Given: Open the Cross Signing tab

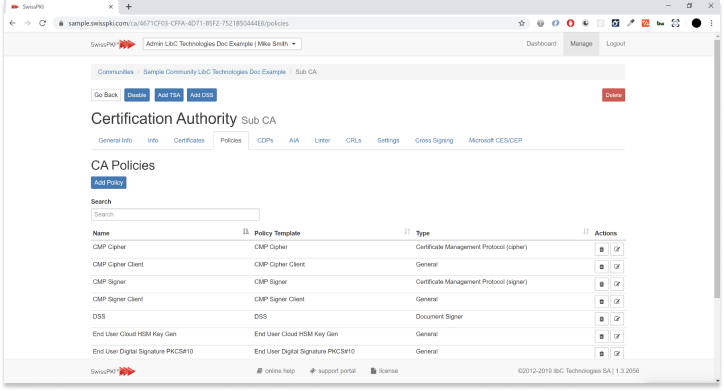Looking at the screenshot, I should (x=434, y=140).
